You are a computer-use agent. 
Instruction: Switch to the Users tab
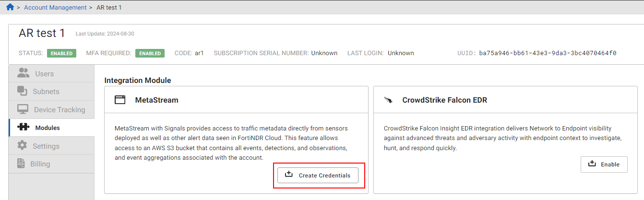coord(44,74)
